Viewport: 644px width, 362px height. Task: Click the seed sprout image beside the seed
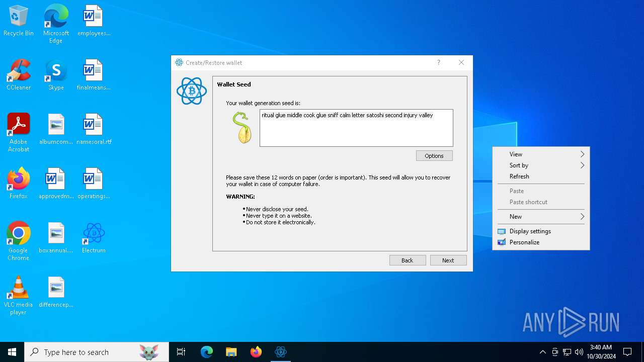point(242,128)
